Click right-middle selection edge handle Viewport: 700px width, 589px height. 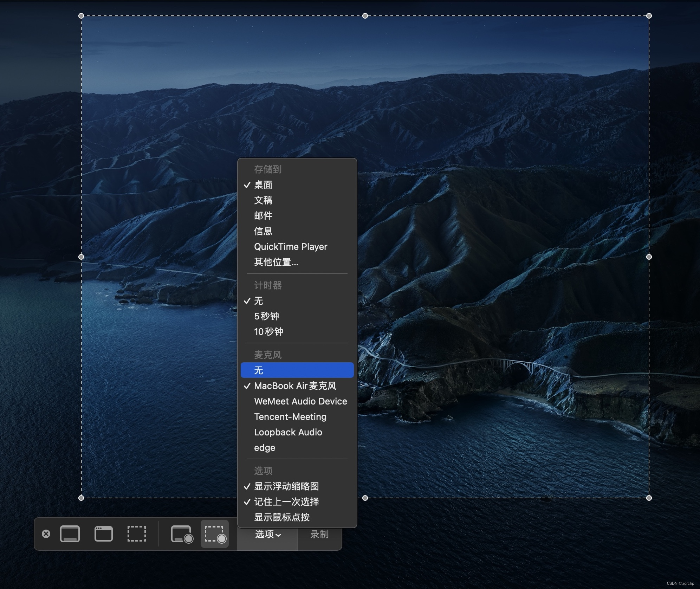649,257
